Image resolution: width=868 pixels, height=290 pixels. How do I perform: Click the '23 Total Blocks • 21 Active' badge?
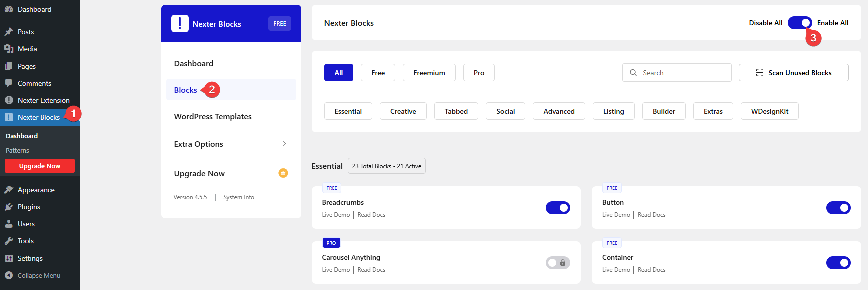(387, 166)
